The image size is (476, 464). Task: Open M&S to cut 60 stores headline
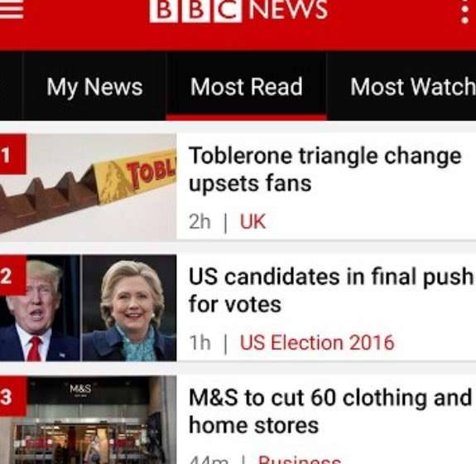click(x=330, y=412)
